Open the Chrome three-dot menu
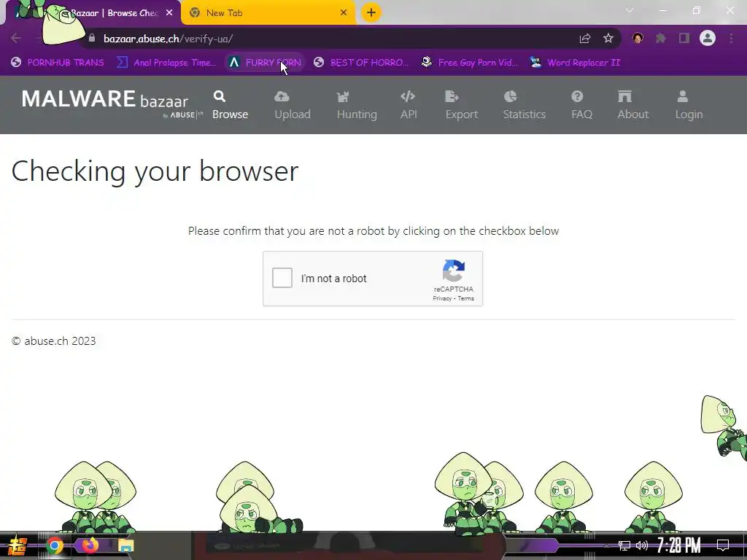Image resolution: width=747 pixels, height=560 pixels. [x=731, y=39]
